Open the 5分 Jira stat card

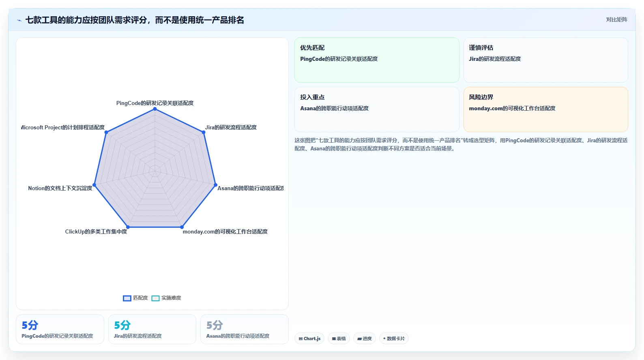[152, 329]
